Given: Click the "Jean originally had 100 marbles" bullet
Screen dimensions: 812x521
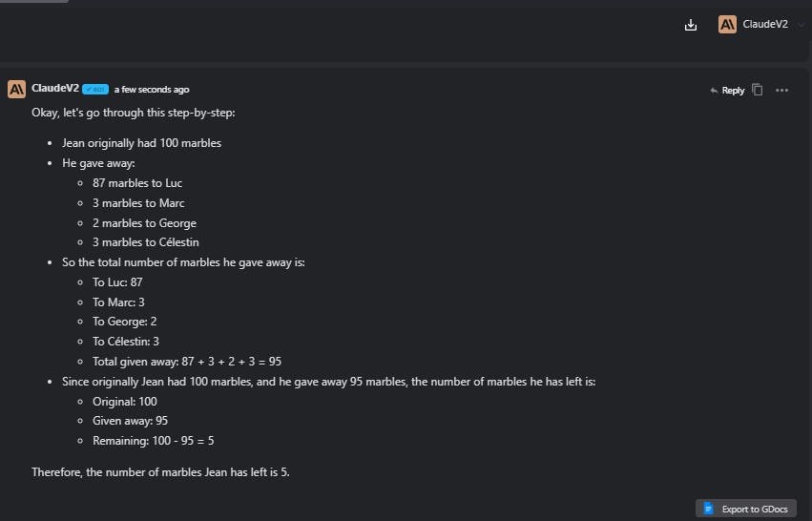Looking at the screenshot, I should click(141, 143).
